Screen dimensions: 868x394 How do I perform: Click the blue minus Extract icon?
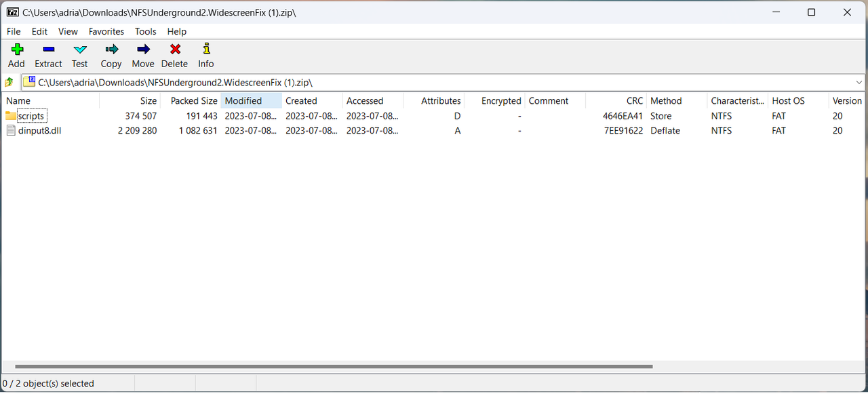tap(48, 49)
